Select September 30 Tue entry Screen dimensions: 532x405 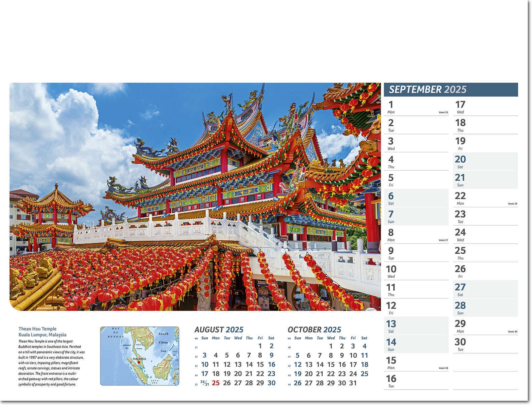[x=486, y=345]
